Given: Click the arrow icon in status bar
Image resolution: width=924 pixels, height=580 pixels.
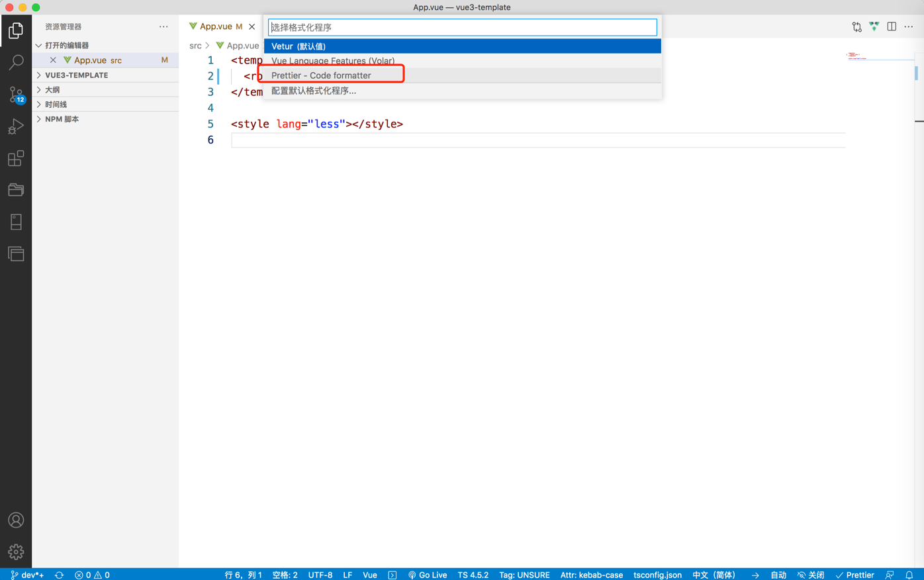Looking at the screenshot, I should 755,575.
